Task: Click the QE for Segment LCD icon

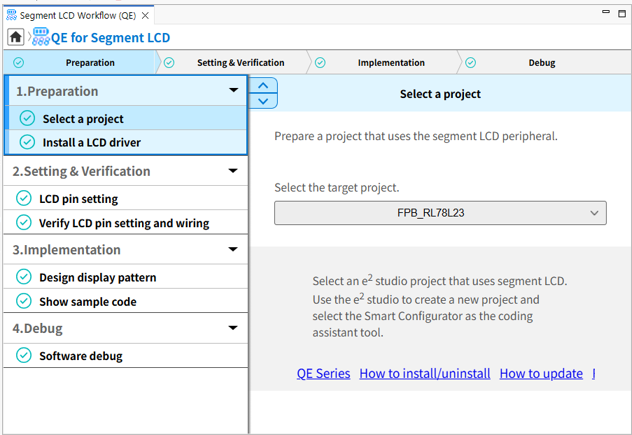Action: [41, 37]
